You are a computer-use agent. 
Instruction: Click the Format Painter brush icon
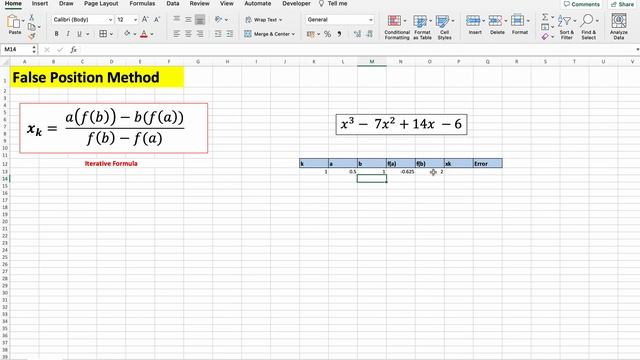(x=31, y=36)
